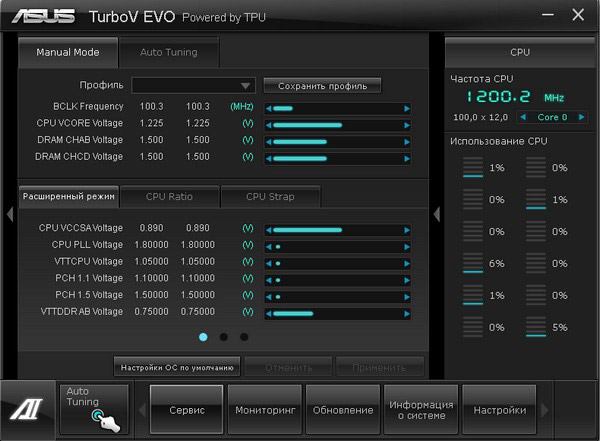Increase PCH 1.5 Voltage with right arrow
This screenshot has width=600, height=441.
pos(407,297)
